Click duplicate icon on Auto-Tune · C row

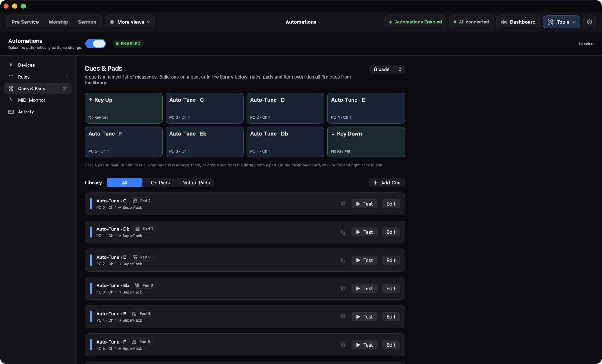pyautogui.click(x=344, y=204)
